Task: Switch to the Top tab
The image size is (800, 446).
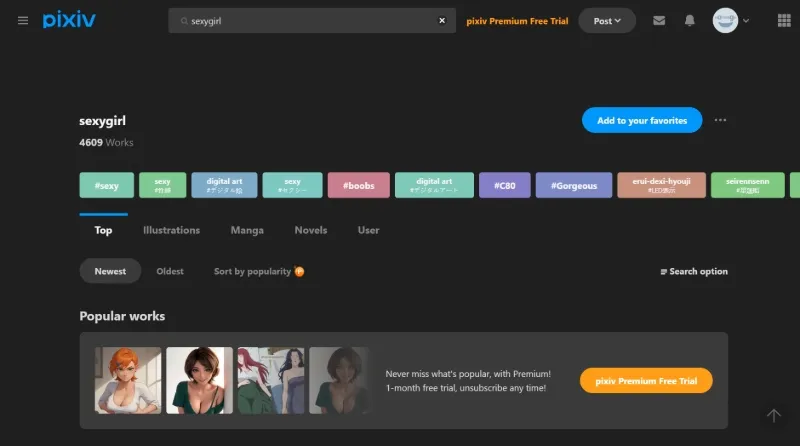Action: pos(103,230)
